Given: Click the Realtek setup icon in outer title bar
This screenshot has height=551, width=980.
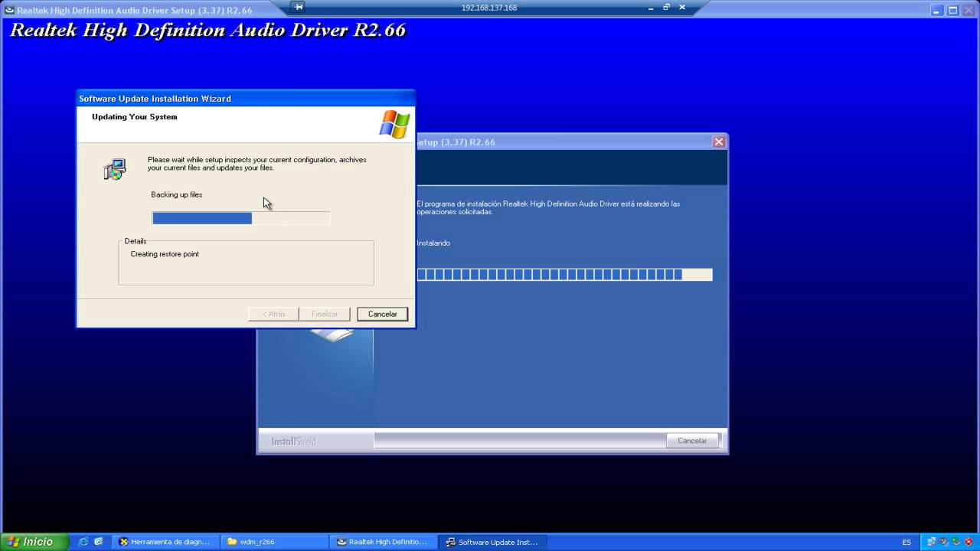Looking at the screenshot, I should pos(9,10).
